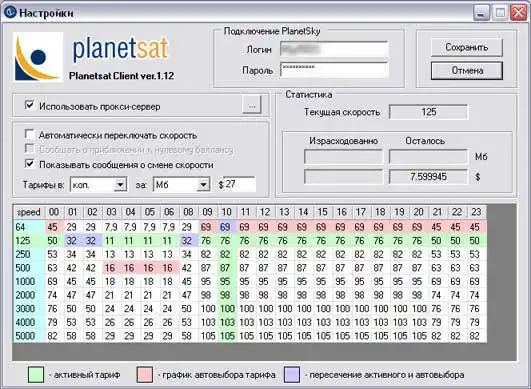Click cell 7.9 in row 64, hour 03
531x389 pixels.
coord(111,227)
